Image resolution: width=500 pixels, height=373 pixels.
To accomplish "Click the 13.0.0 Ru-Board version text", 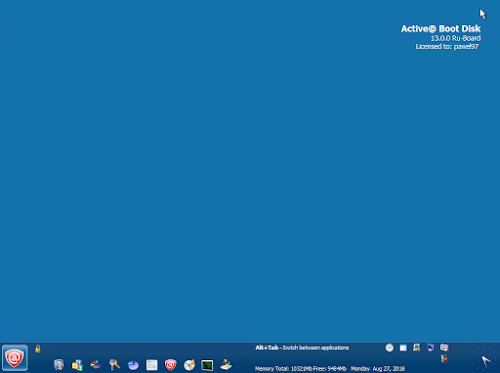I will (456, 38).
